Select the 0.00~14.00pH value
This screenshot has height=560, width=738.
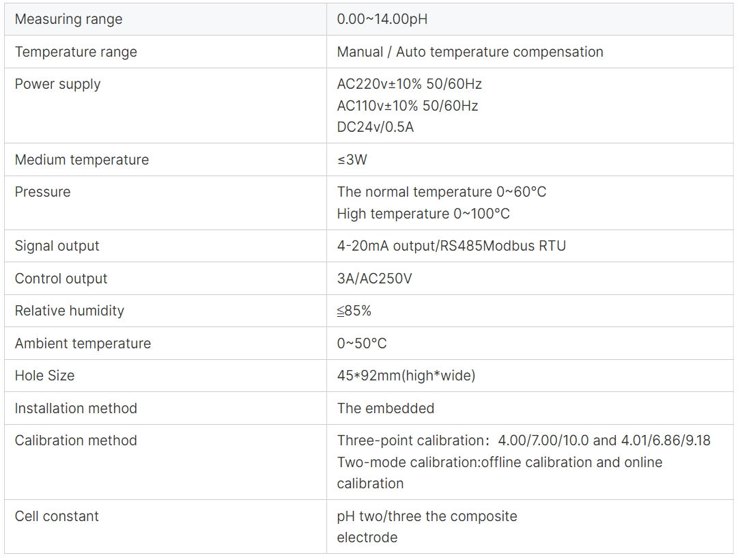382,19
